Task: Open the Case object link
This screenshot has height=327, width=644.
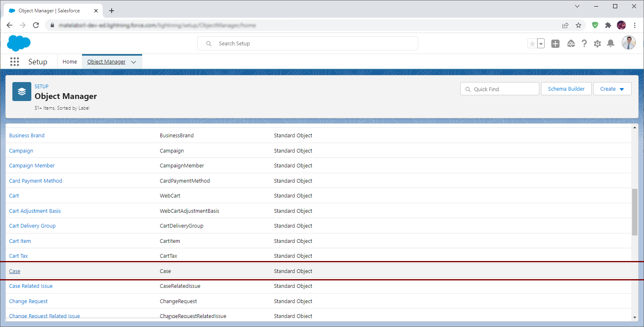Action: 14,271
